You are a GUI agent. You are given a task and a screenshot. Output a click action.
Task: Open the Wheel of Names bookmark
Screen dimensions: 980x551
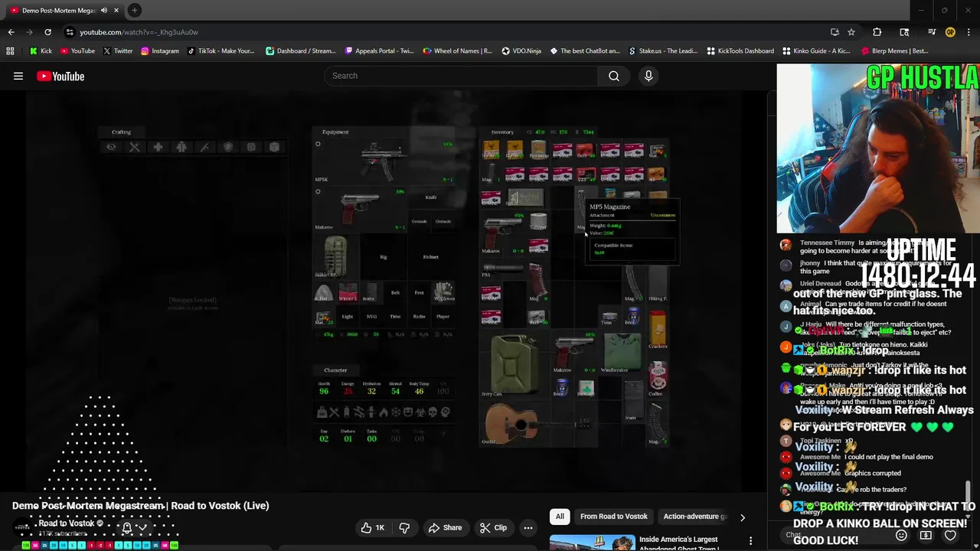pos(457,51)
